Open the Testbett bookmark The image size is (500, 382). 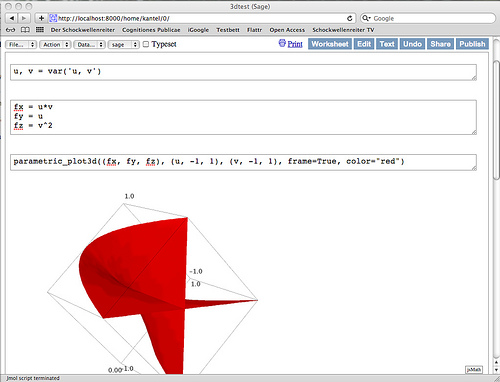(x=228, y=30)
